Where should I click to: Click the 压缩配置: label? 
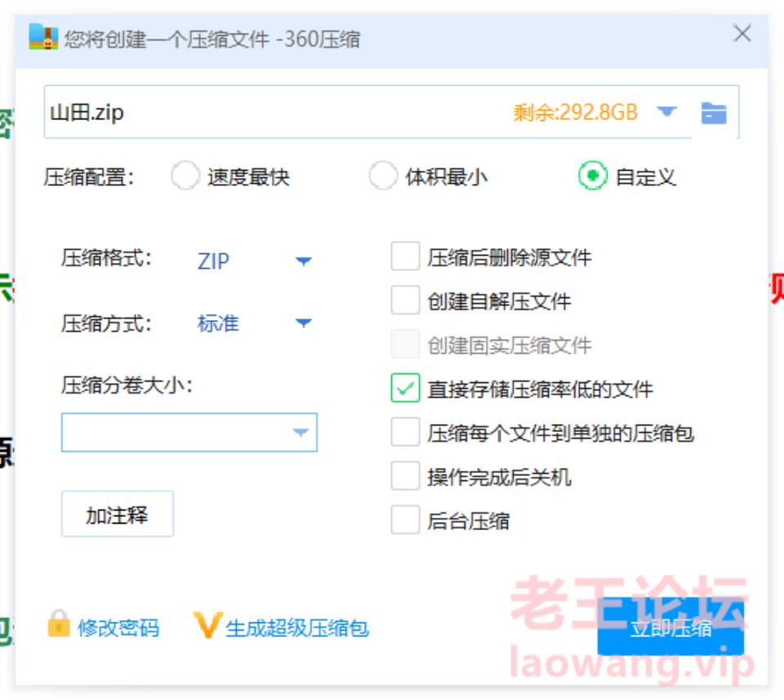click(89, 176)
